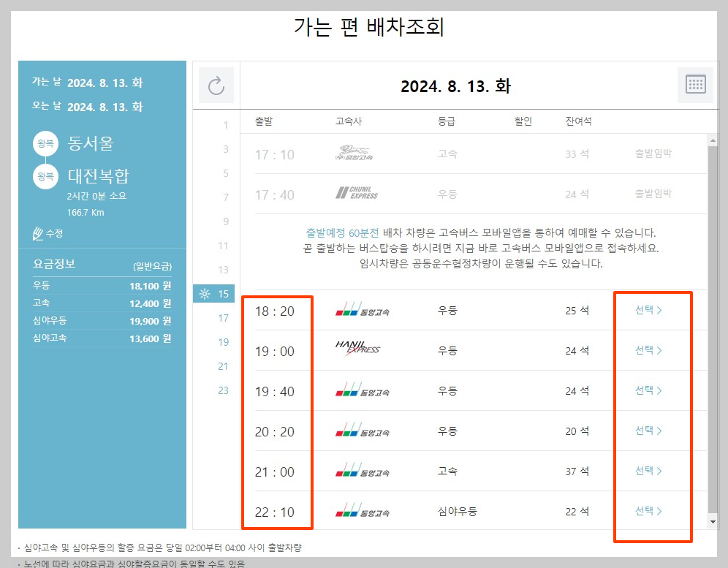The height and width of the screenshot is (568, 728).
Task: Click the 심야우등 grade cell
Action: tap(458, 511)
